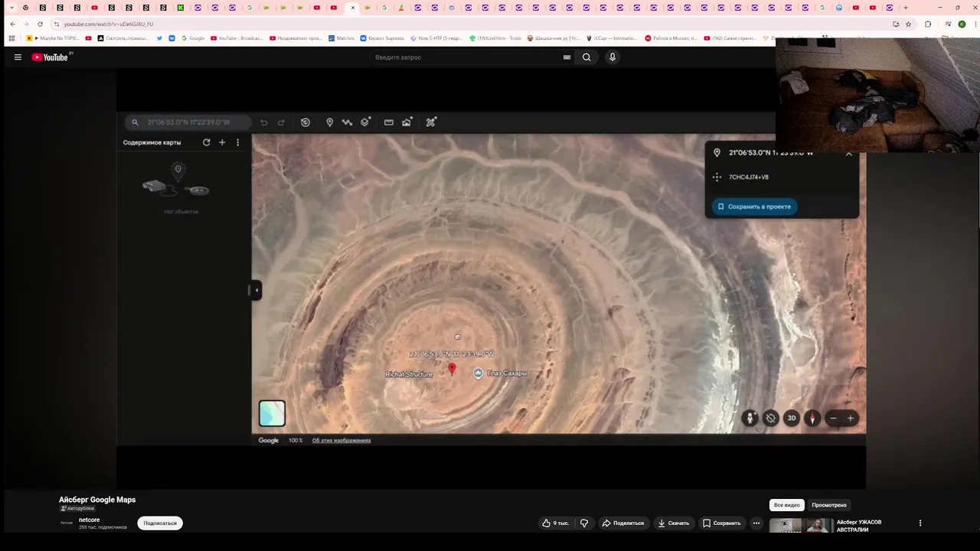
Task: Click the Скачать download button
Action: click(x=674, y=523)
